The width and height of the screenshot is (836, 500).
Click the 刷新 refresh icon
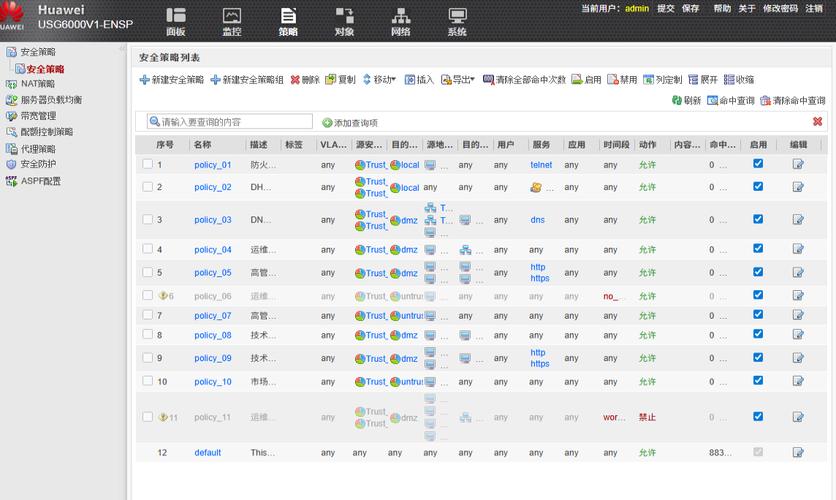point(677,100)
